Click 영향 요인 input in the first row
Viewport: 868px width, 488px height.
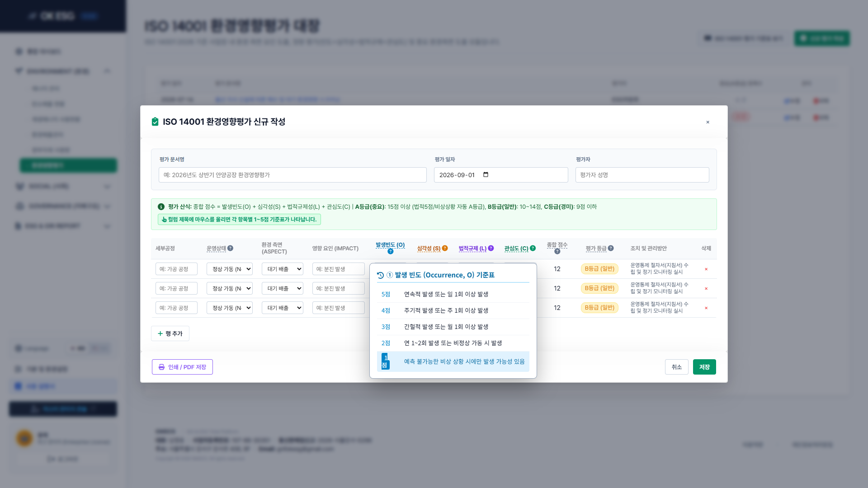click(x=339, y=269)
